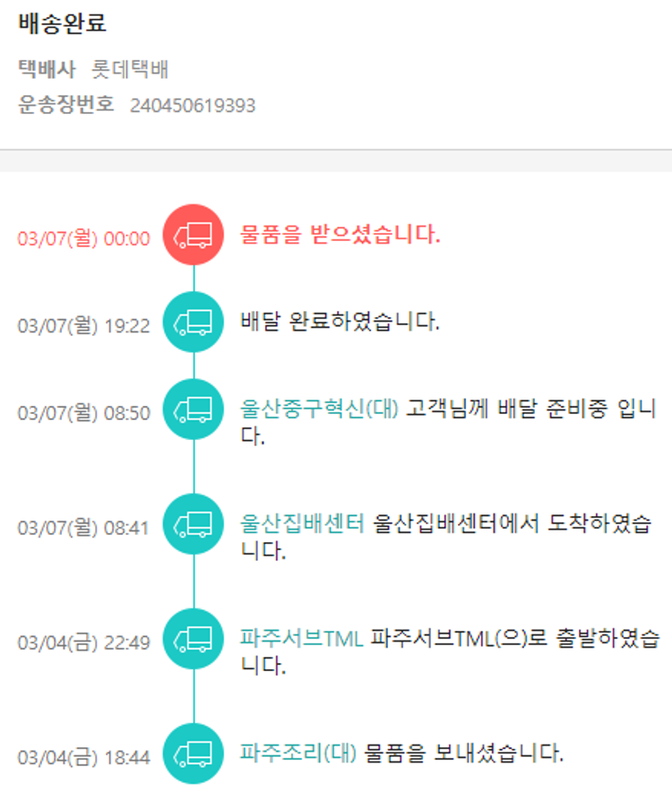The image size is (672, 801).
Task: Open the 울산중구혁신(대) branch link
Action: tap(320, 409)
